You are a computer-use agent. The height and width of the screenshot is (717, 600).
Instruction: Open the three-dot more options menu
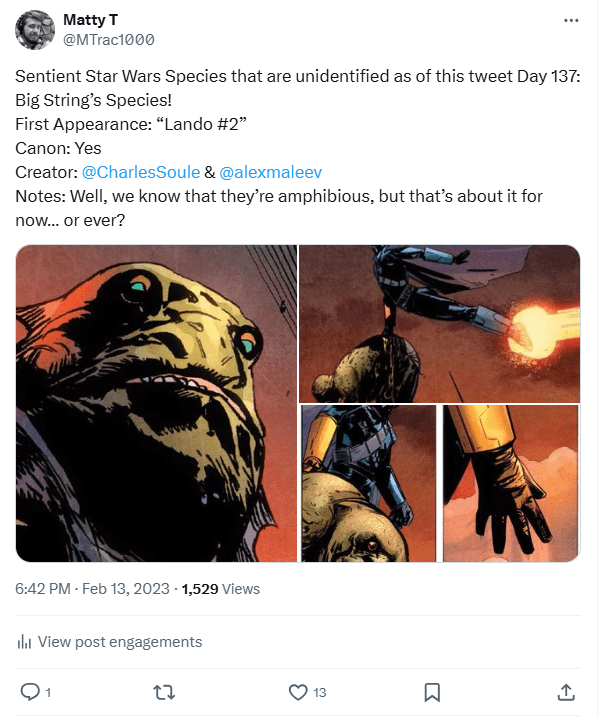[571, 20]
